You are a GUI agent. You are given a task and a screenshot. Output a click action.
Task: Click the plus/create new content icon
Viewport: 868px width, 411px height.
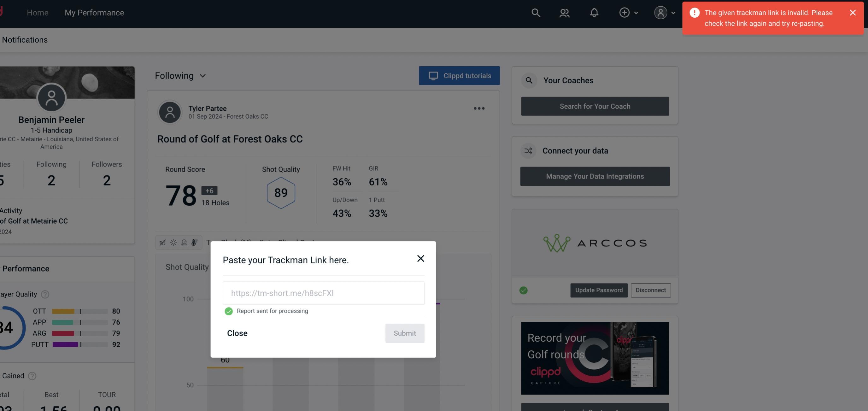click(625, 12)
